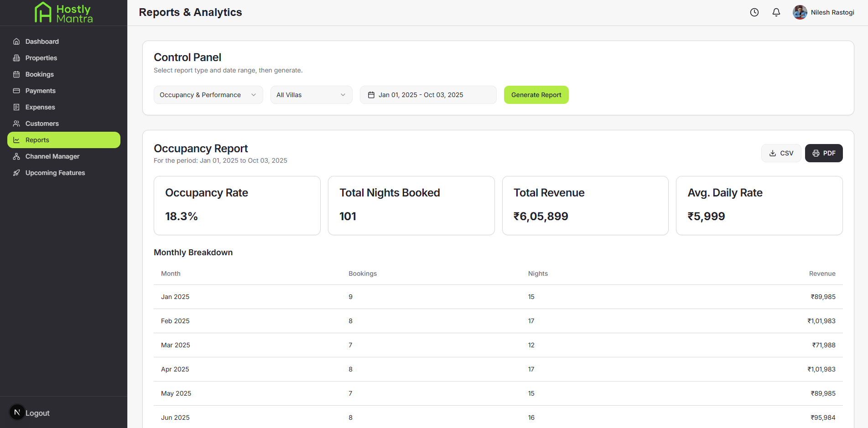The height and width of the screenshot is (428, 868).
Task: Open the Bookings menu entry
Action: click(39, 74)
